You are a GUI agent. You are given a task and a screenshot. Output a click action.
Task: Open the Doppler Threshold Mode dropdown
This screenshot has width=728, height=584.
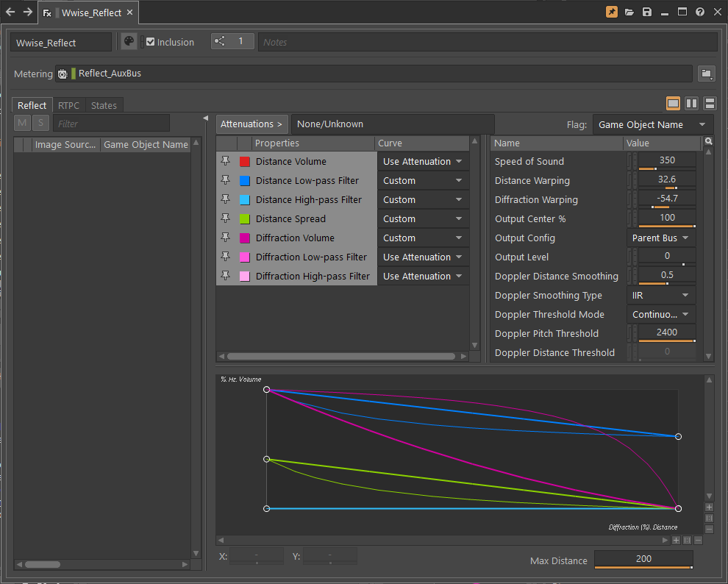[x=661, y=314]
